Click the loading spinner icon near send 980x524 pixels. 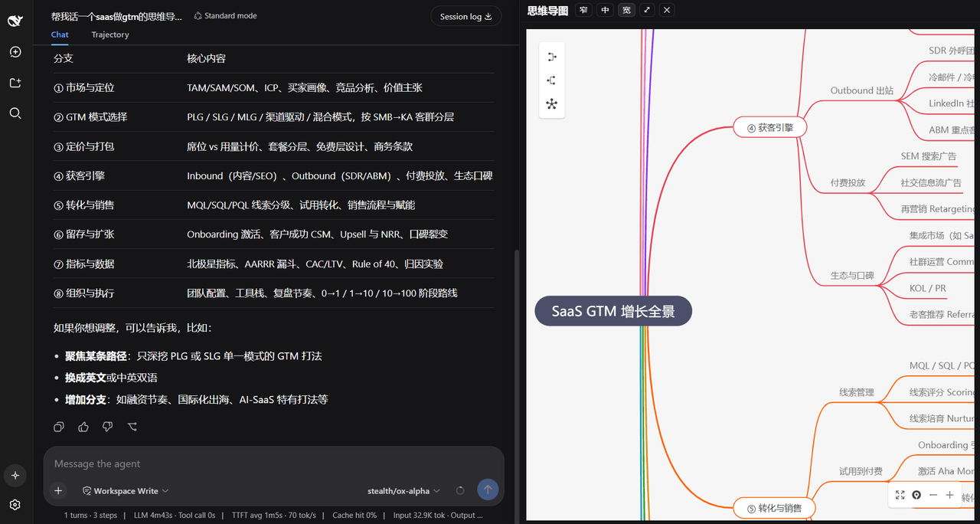pos(460,490)
